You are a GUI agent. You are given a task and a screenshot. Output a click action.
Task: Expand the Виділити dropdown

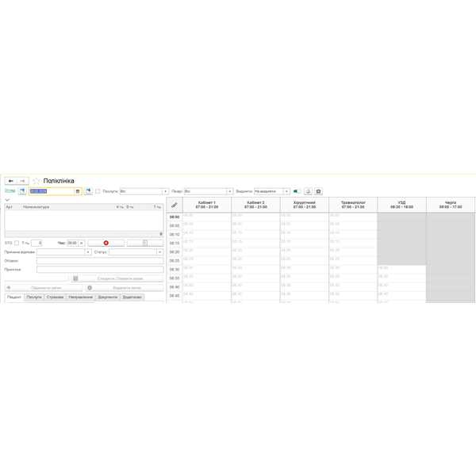[x=287, y=191]
